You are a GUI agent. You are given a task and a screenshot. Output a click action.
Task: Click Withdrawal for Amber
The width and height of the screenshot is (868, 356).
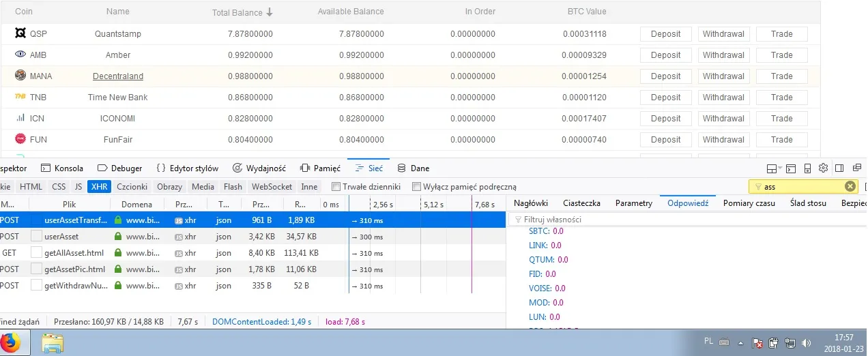click(x=723, y=55)
